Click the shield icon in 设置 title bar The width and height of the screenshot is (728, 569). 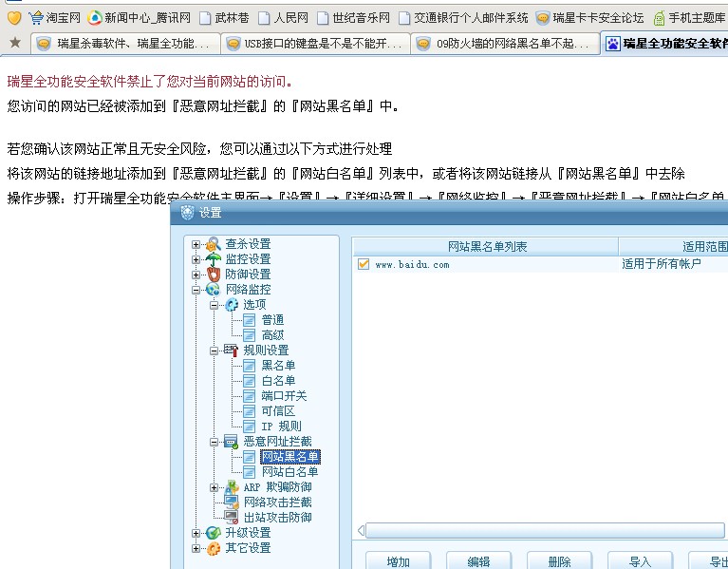click(x=187, y=213)
